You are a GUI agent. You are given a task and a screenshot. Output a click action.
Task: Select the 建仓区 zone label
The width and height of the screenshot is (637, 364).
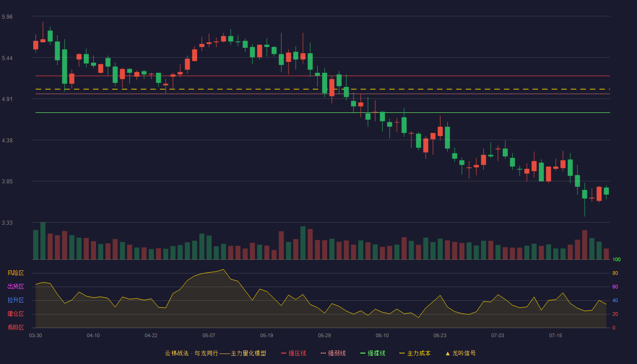15,314
